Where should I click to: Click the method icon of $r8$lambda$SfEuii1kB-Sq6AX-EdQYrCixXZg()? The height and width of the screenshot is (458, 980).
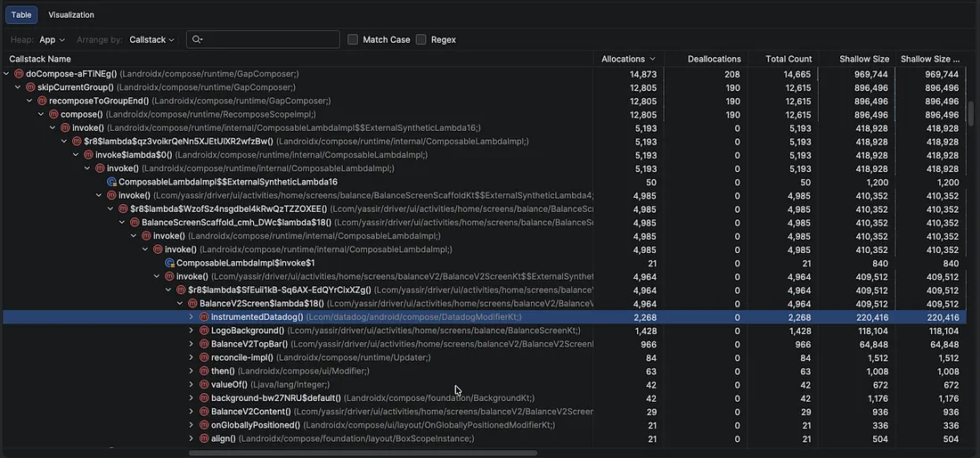coord(181,290)
